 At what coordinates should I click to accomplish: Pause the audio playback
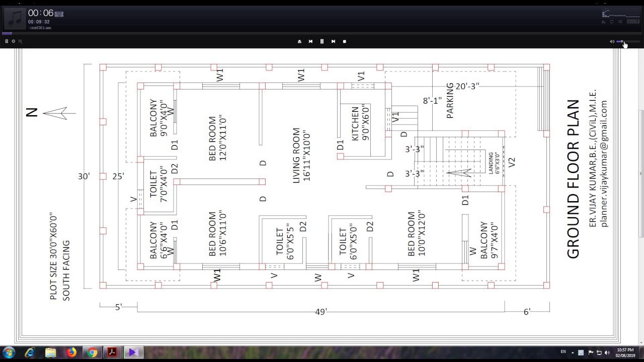[322, 41]
